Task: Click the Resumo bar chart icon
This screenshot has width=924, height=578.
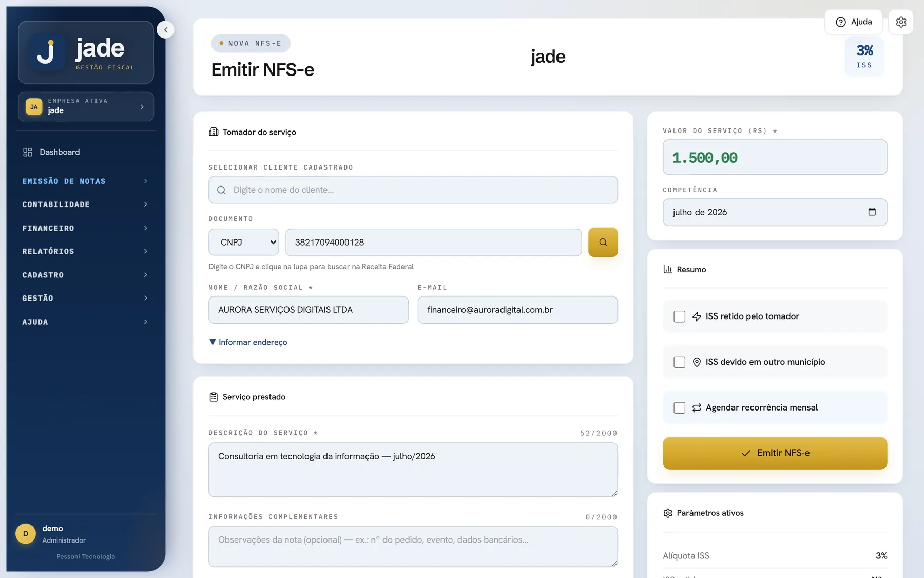Action: click(x=667, y=269)
